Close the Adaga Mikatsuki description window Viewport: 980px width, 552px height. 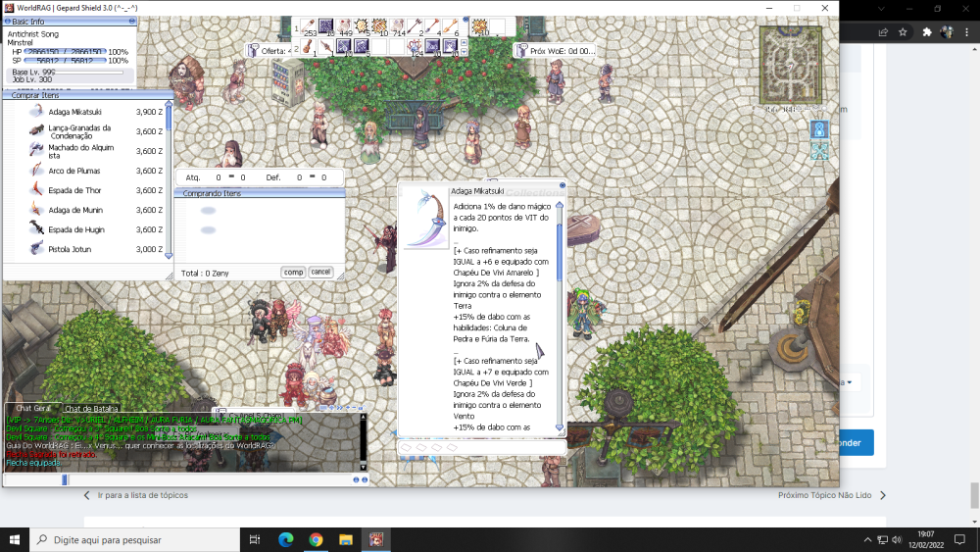click(x=562, y=185)
